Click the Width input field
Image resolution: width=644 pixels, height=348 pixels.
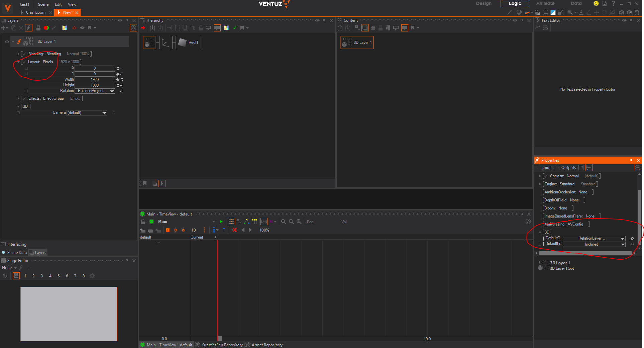coord(95,80)
